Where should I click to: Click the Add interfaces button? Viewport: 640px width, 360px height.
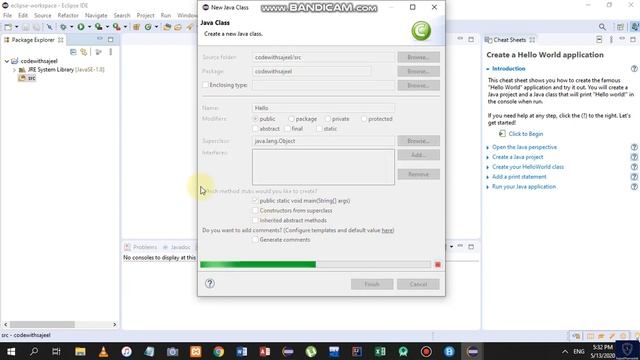[x=418, y=155]
